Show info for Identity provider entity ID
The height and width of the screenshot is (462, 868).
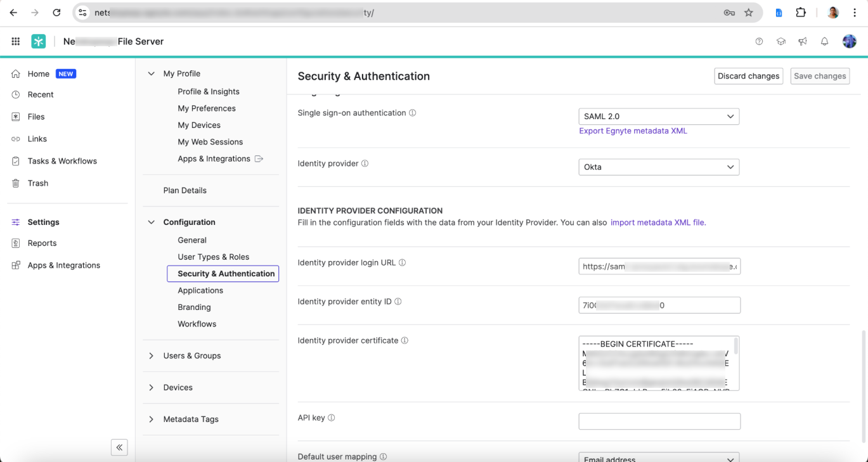[x=398, y=302]
